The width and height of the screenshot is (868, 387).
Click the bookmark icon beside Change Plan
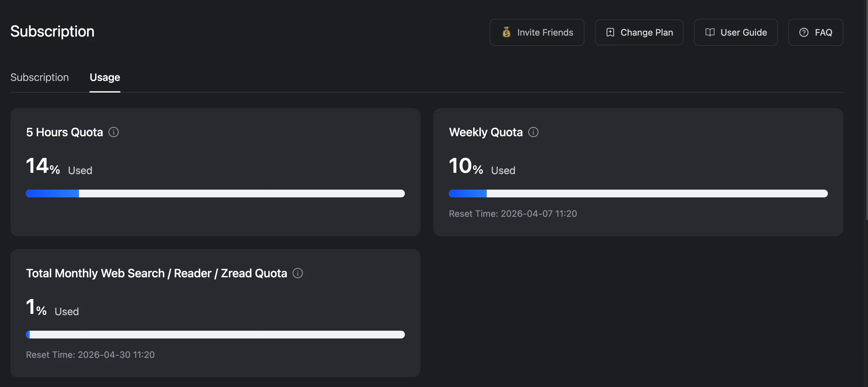pos(610,32)
